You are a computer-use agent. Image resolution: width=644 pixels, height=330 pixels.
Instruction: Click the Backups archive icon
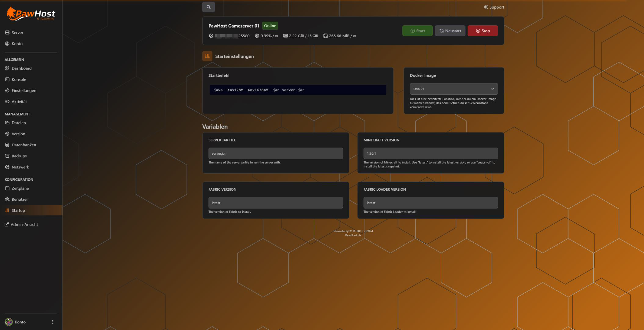(7, 156)
